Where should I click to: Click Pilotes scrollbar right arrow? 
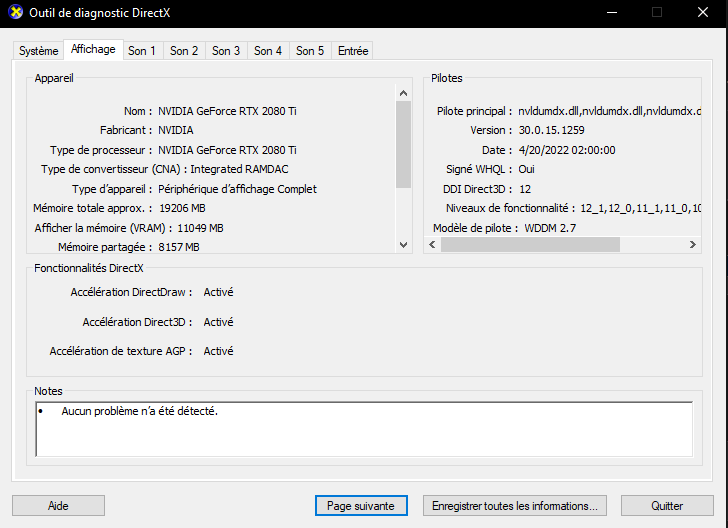coord(692,245)
